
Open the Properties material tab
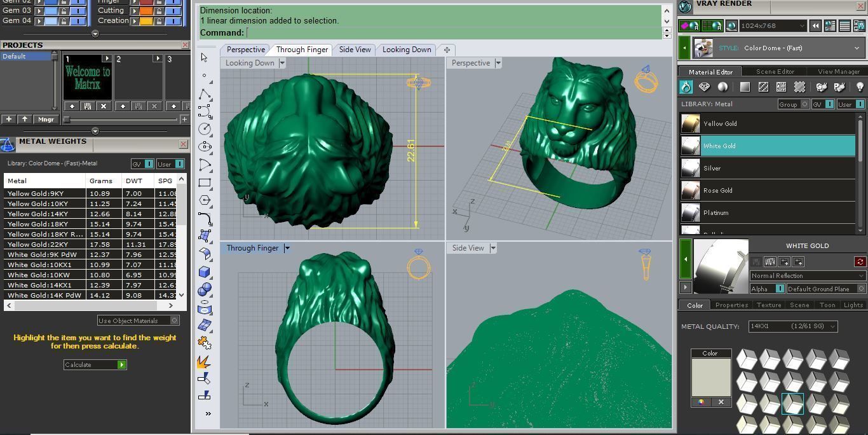coord(731,305)
